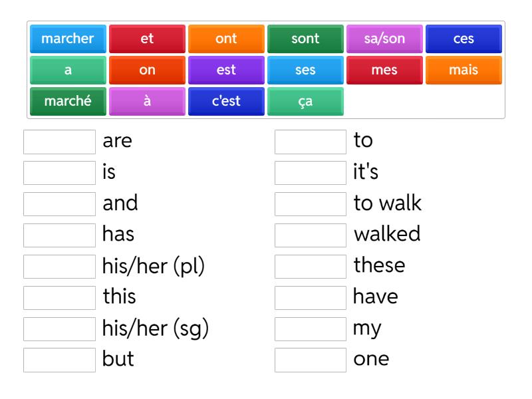Select the empty slot beside 'to walk'

click(x=310, y=203)
